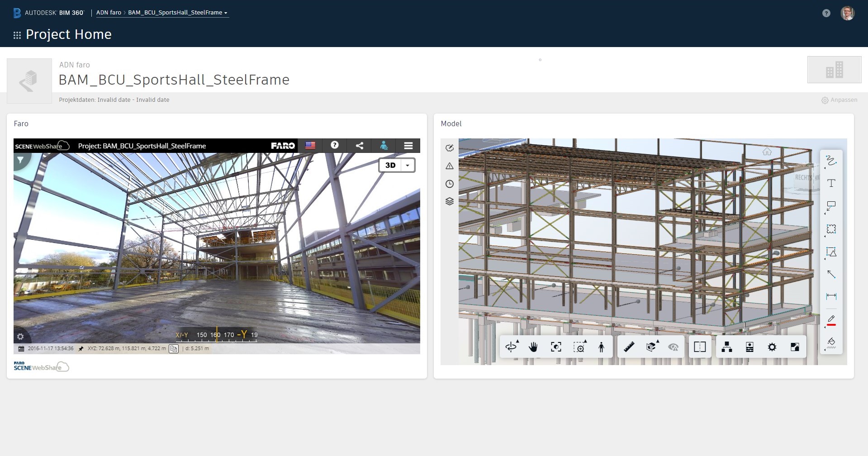Select the arrow markup tool
The image size is (868, 456).
point(831,274)
